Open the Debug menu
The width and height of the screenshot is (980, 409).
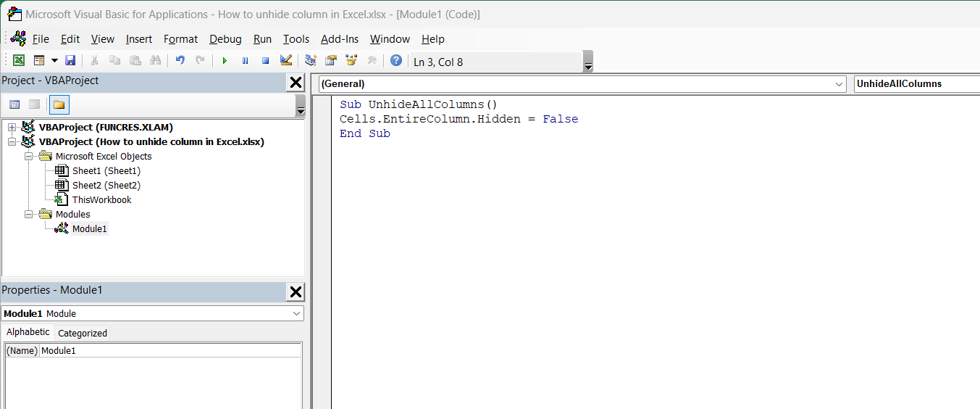[225, 39]
